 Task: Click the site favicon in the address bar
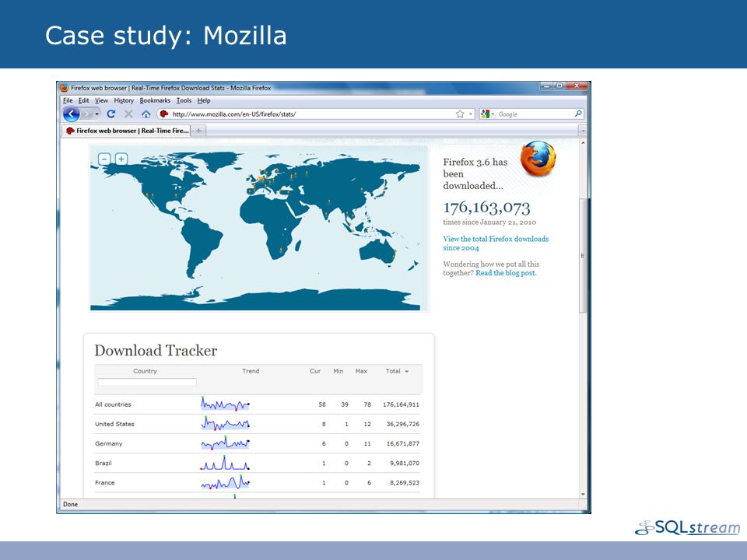click(x=164, y=114)
